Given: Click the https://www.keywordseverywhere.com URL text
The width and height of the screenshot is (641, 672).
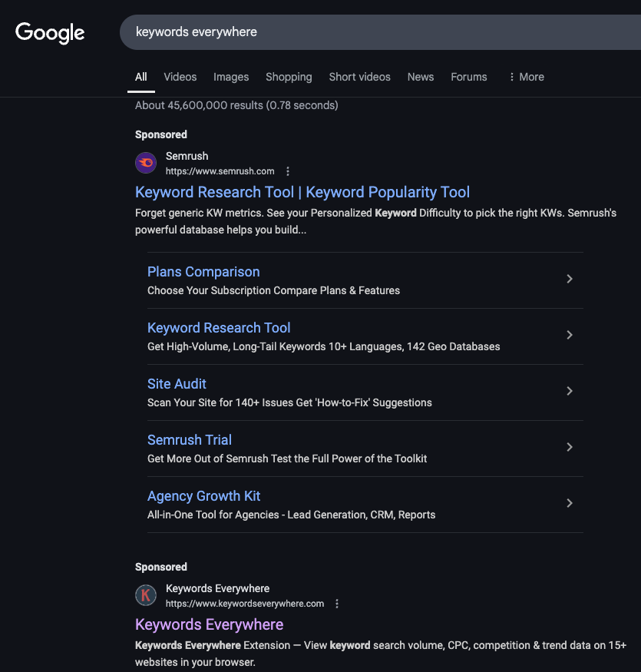Looking at the screenshot, I should pos(245,604).
